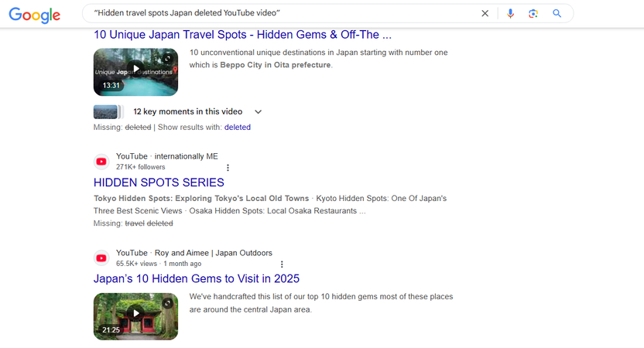Start voice search with microphone icon

point(510,13)
